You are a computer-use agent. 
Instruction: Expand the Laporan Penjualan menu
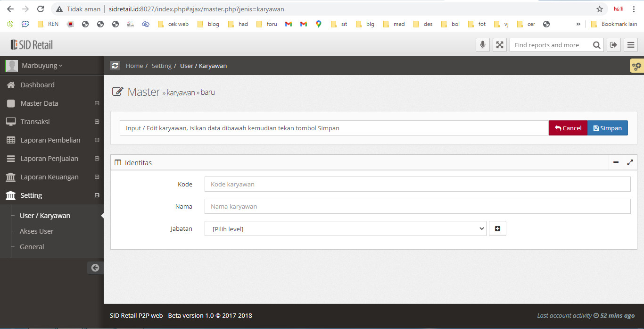pos(52,159)
